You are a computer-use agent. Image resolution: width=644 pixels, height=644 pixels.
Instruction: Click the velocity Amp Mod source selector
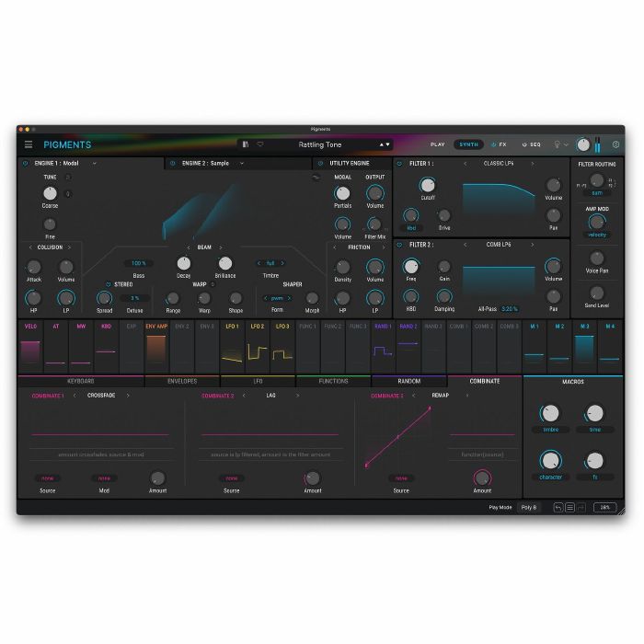tap(597, 235)
